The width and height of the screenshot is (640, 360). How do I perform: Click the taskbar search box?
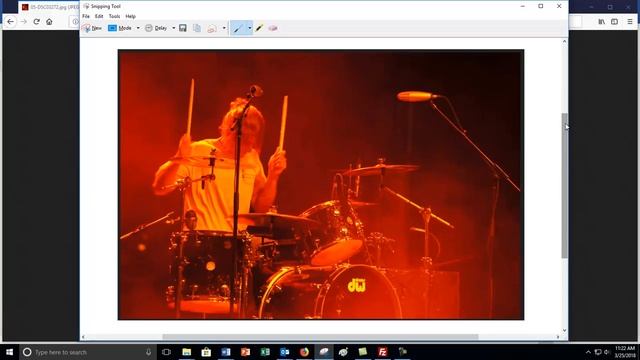88,352
